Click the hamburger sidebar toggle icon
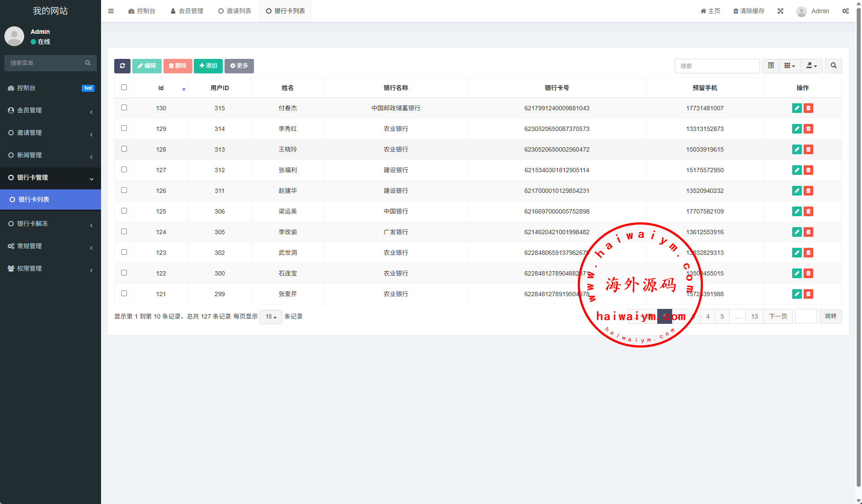Viewport: 862px width, 504px height. [x=111, y=11]
